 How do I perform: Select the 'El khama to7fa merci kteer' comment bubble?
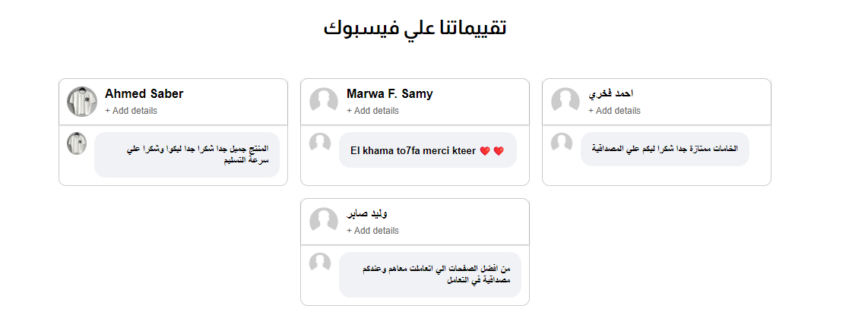click(x=428, y=150)
